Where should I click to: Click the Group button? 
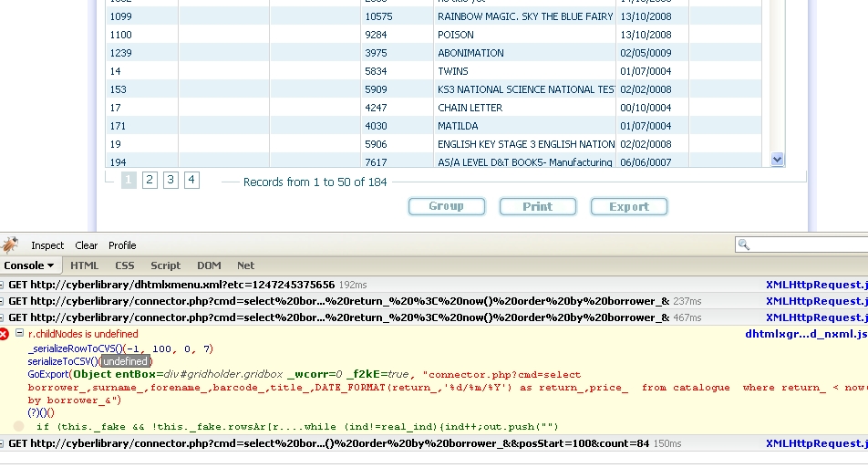(447, 206)
